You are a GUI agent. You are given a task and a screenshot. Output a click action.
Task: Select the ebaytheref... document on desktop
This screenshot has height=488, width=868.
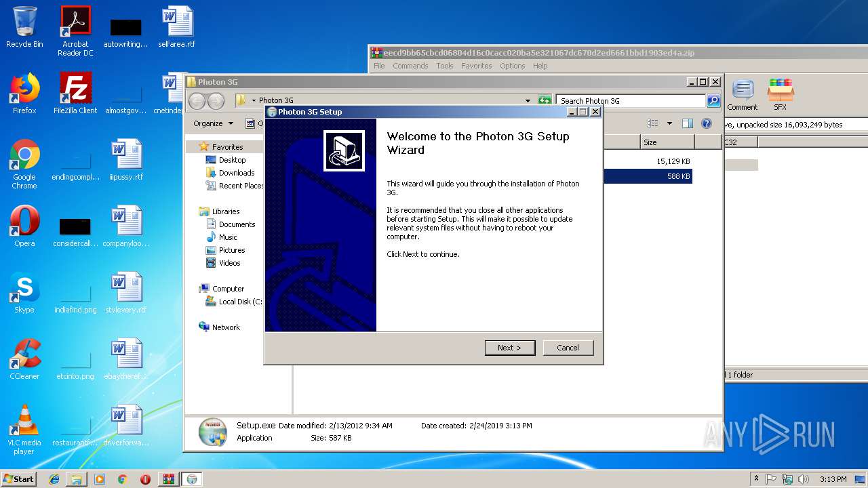tap(126, 359)
